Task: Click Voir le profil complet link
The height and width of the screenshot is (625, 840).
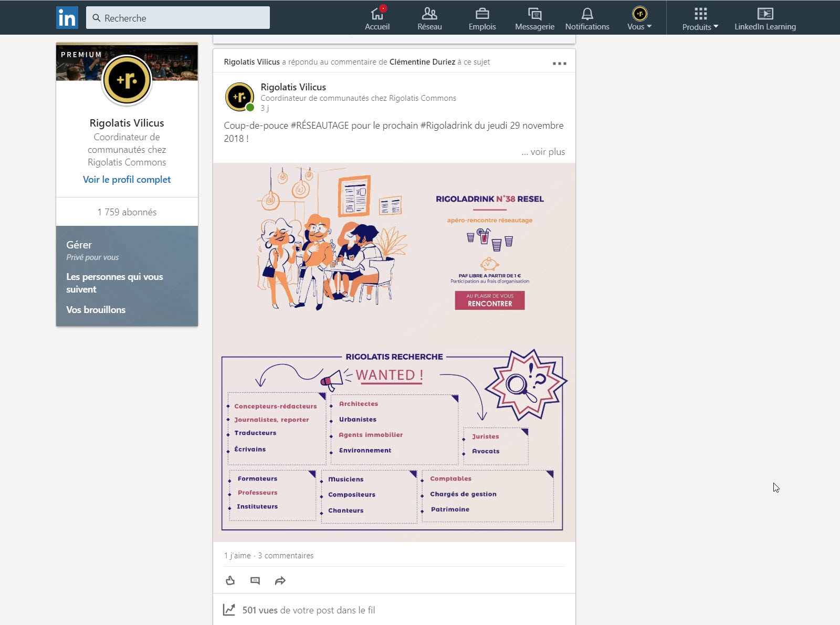Action: click(127, 180)
